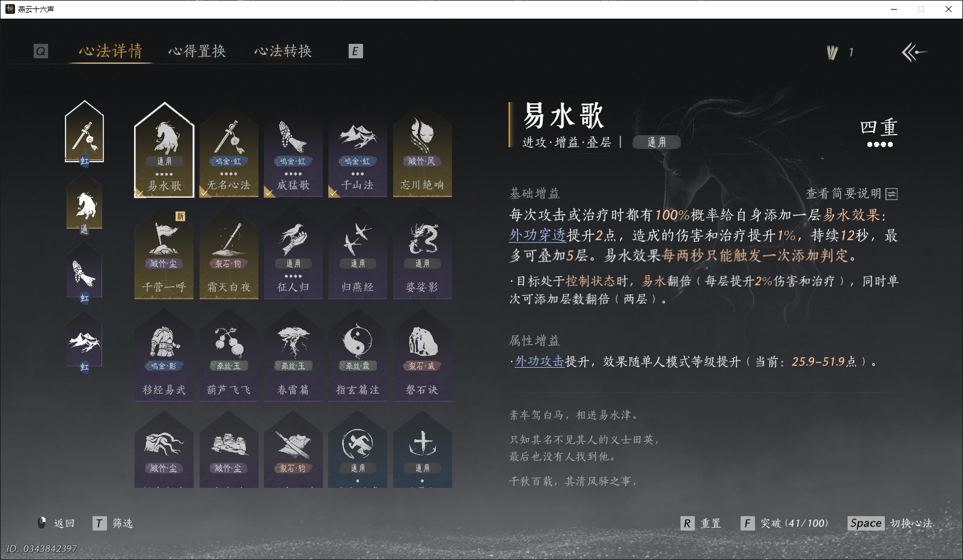Viewport: 963px width, 560px height.
Task: Choose the equipped sword slot in sidebar
Action: tap(85, 133)
